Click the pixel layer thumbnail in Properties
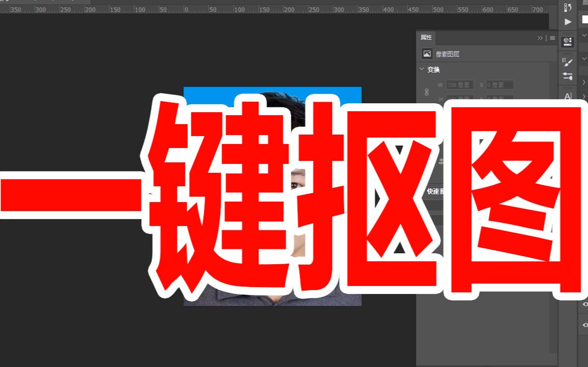This screenshot has height=367, width=588. 426,54
